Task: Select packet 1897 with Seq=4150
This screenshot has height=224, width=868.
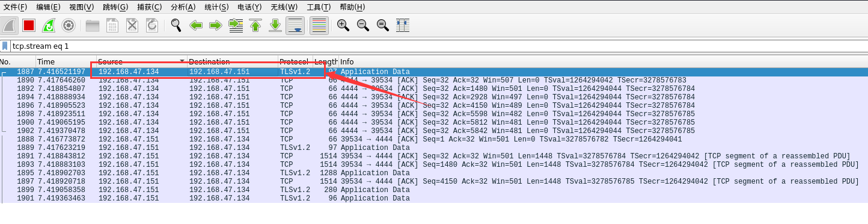Action: point(434,181)
